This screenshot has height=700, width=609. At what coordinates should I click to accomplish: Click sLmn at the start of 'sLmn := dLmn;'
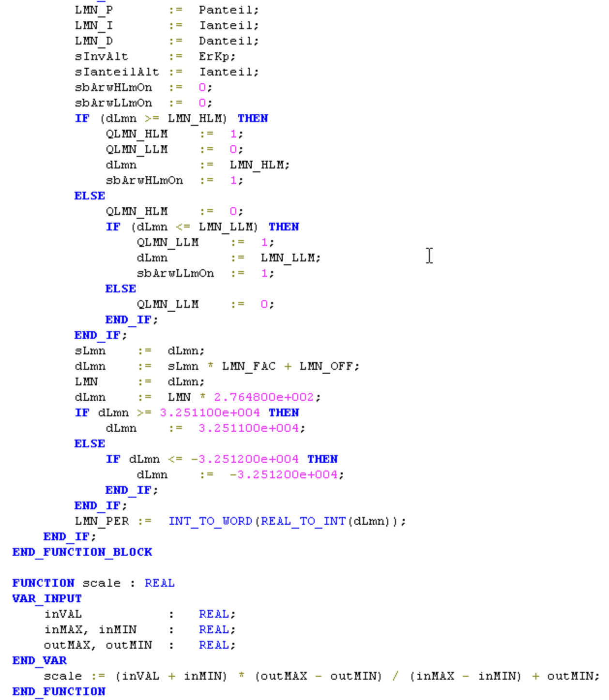pos(90,350)
